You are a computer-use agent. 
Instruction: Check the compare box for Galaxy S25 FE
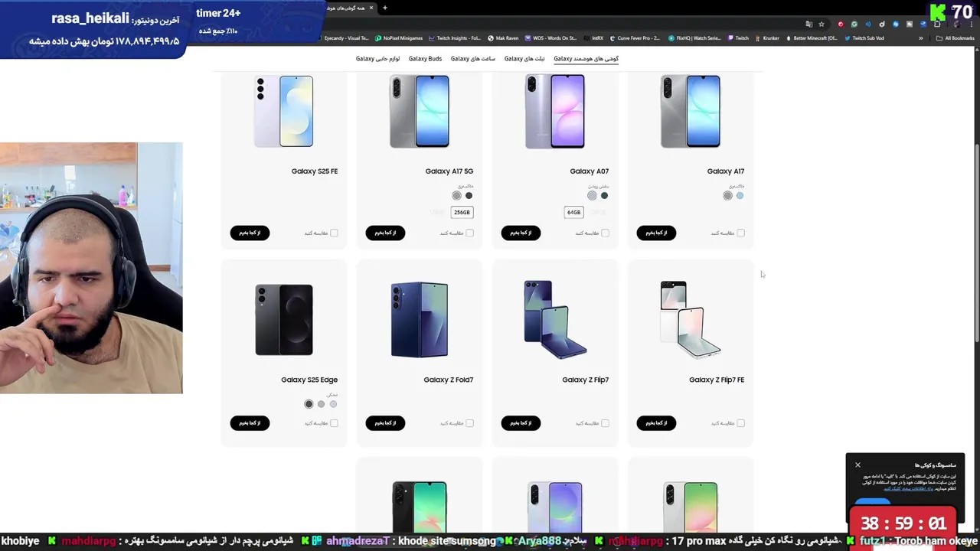point(334,233)
